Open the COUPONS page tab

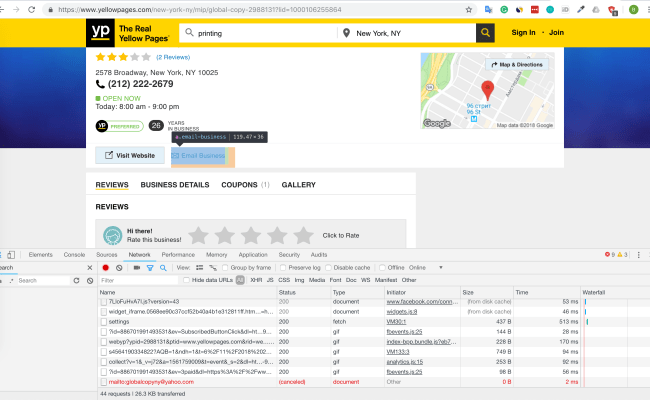point(245,185)
